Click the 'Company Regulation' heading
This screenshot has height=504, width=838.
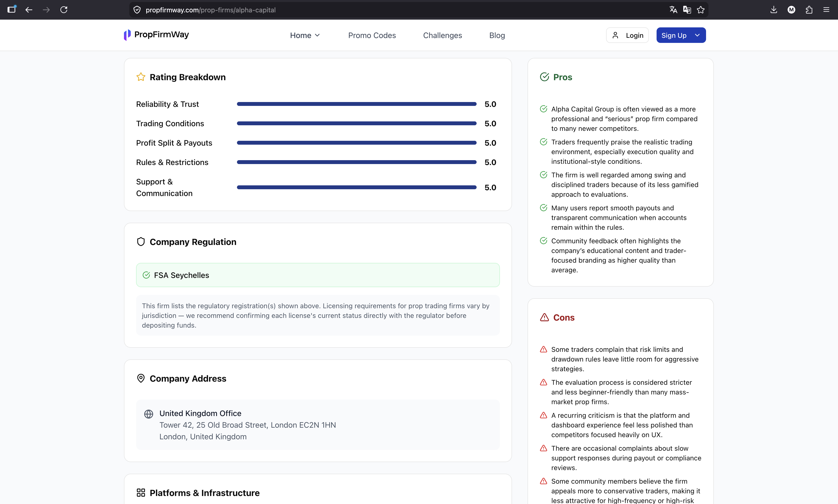[193, 242]
